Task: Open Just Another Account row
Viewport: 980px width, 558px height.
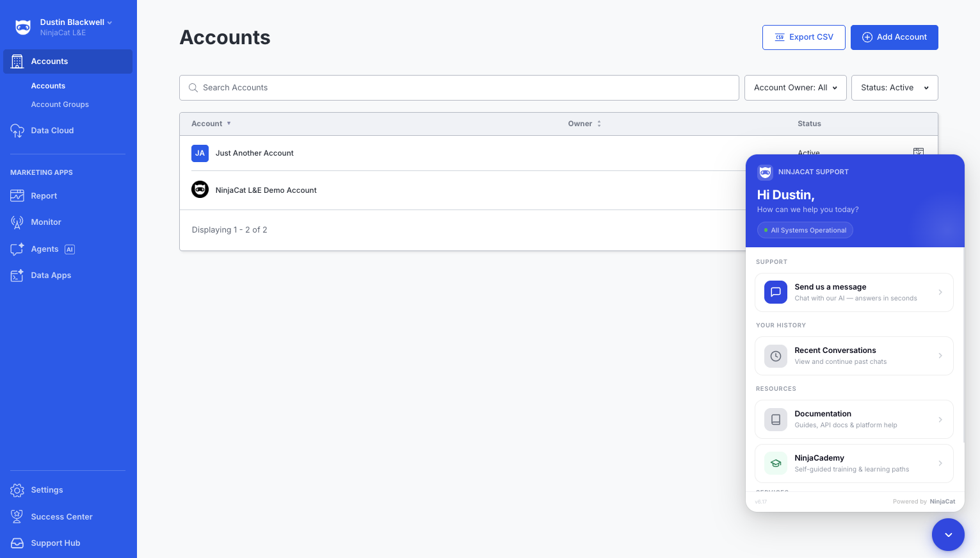Action: 254,153
